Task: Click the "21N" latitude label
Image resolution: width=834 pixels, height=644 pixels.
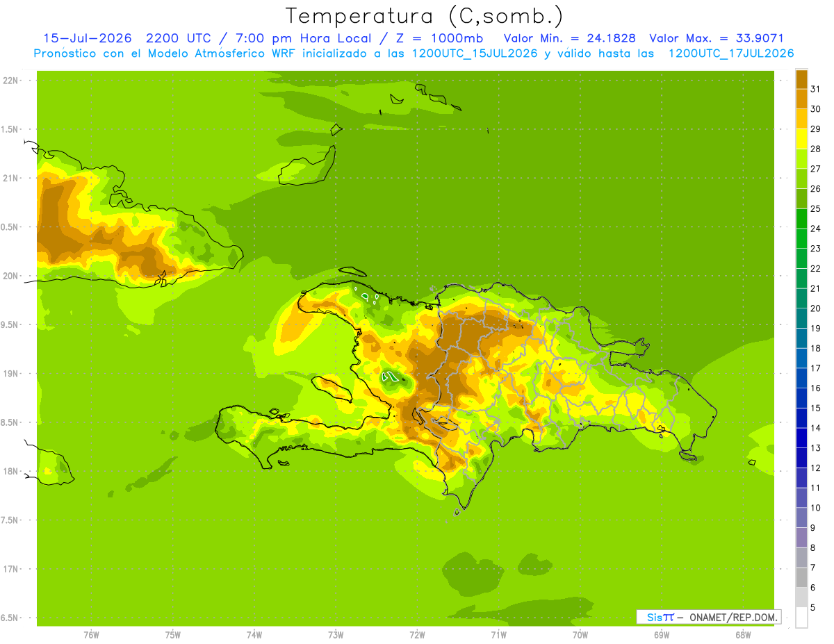Action: pyautogui.click(x=10, y=179)
